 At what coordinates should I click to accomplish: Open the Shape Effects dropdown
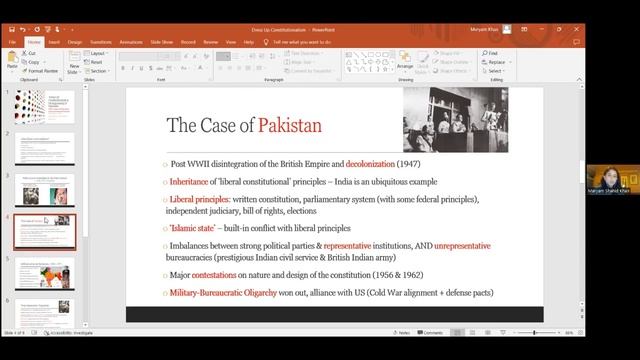[x=451, y=71]
